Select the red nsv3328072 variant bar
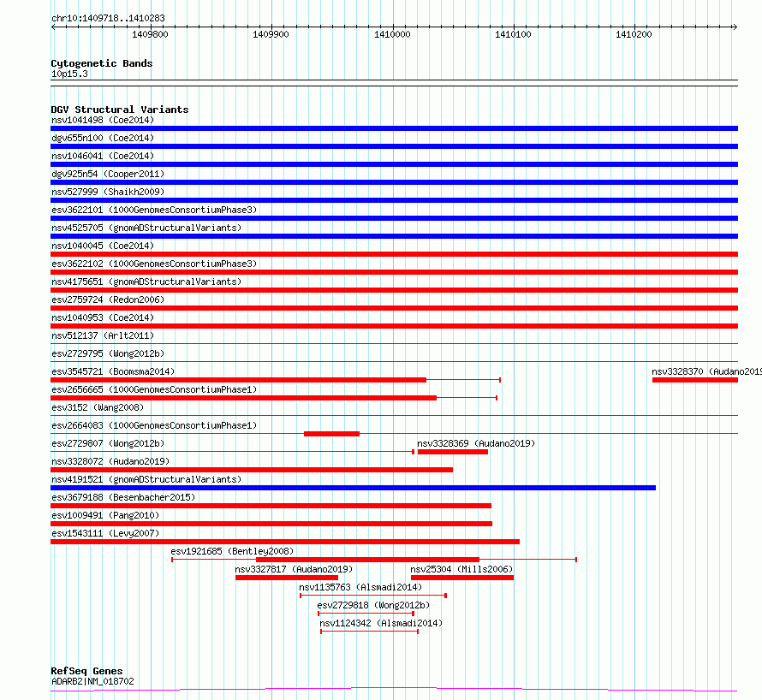This screenshot has height=700, width=762. [252, 470]
